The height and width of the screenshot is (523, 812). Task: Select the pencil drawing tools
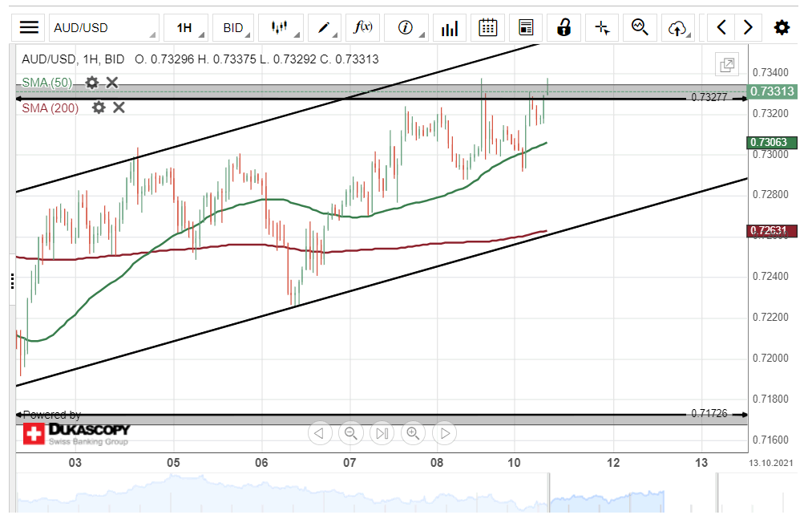click(x=325, y=27)
